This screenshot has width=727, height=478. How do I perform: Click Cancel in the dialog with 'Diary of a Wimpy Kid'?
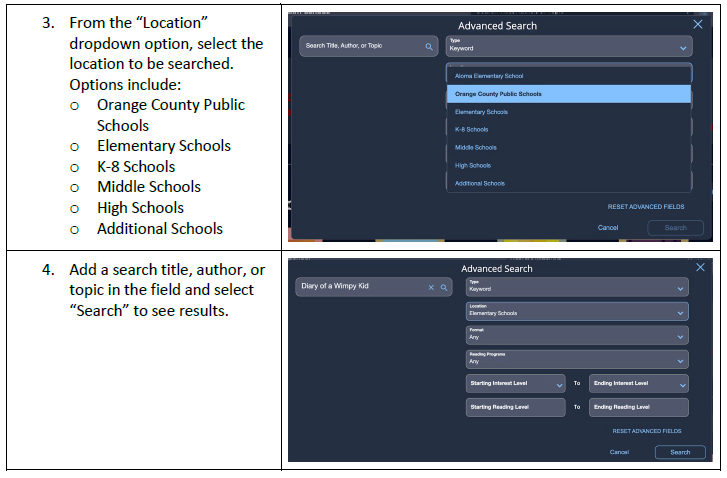coord(619,452)
